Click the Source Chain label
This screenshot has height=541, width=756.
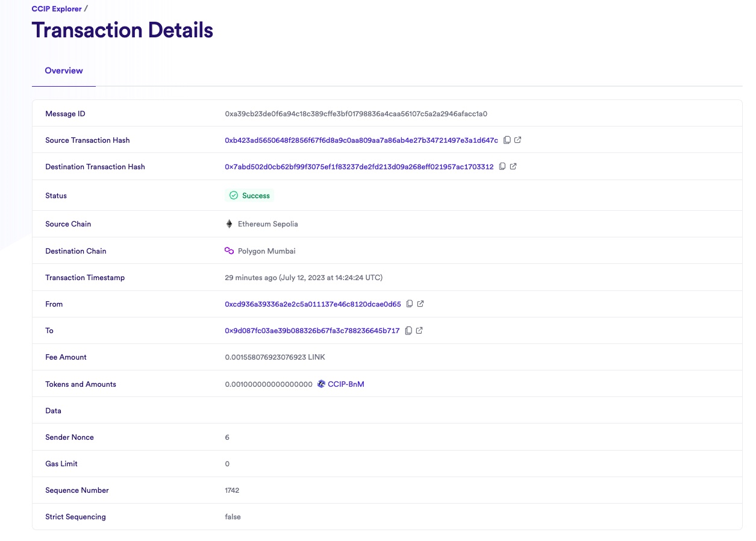68,224
